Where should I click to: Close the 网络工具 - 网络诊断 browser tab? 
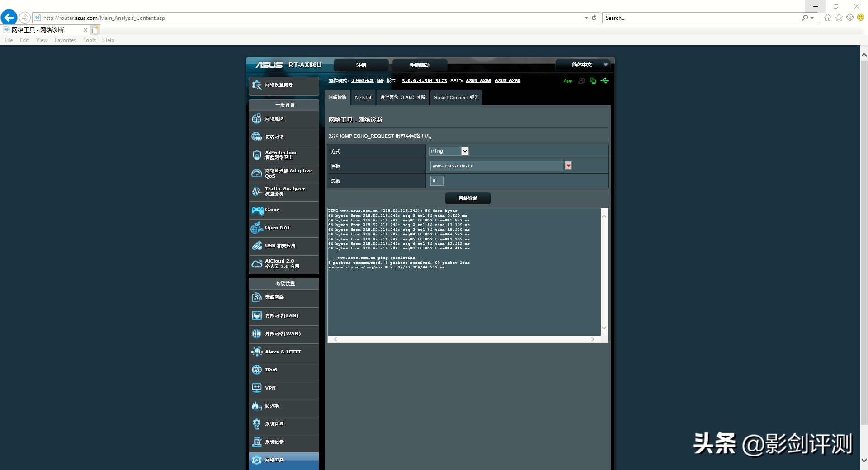coord(85,30)
